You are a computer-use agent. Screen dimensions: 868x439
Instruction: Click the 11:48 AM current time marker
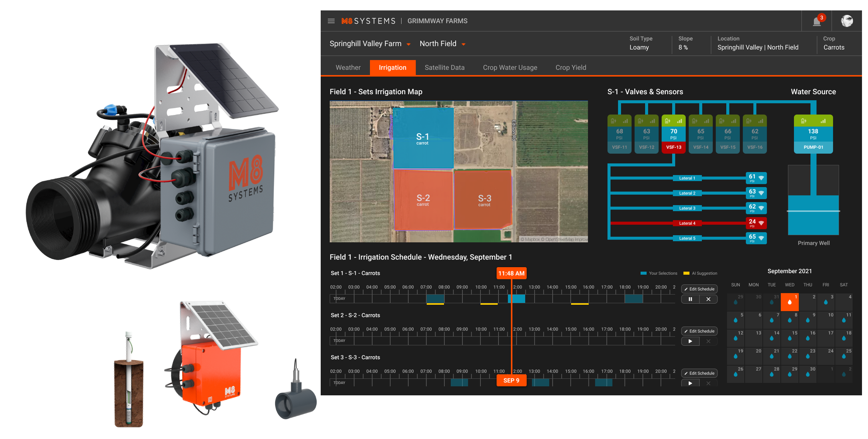511,273
